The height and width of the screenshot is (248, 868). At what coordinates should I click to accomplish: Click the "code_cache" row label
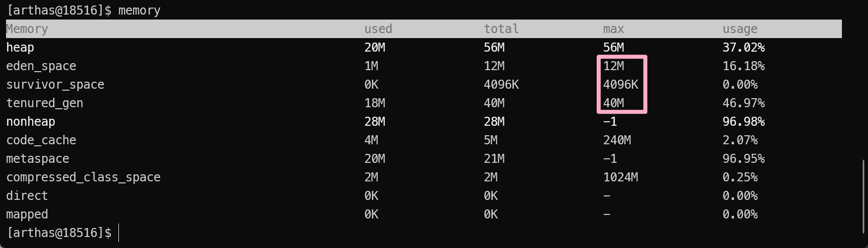coord(41,140)
